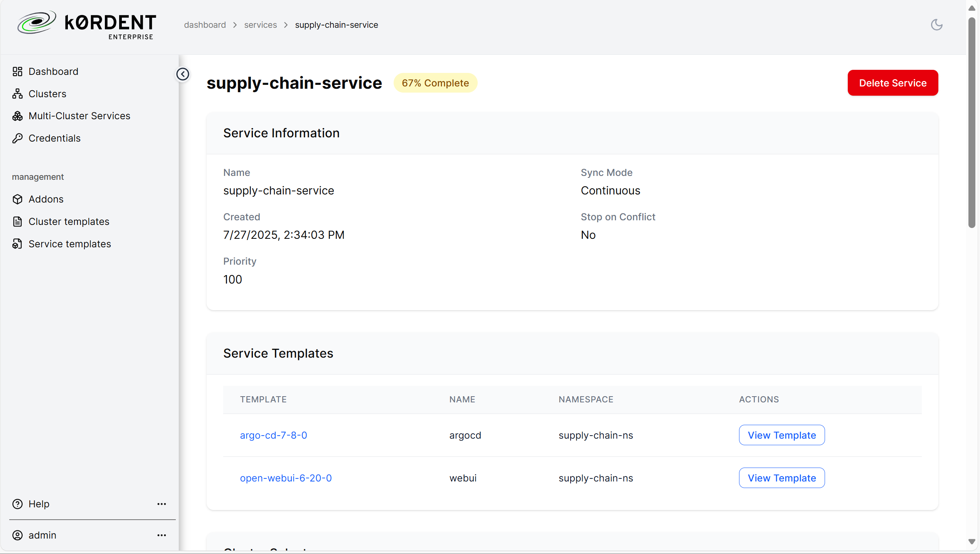Toggle dark mode with moon icon
This screenshot has width=980, height=554.
coord(936,25)
